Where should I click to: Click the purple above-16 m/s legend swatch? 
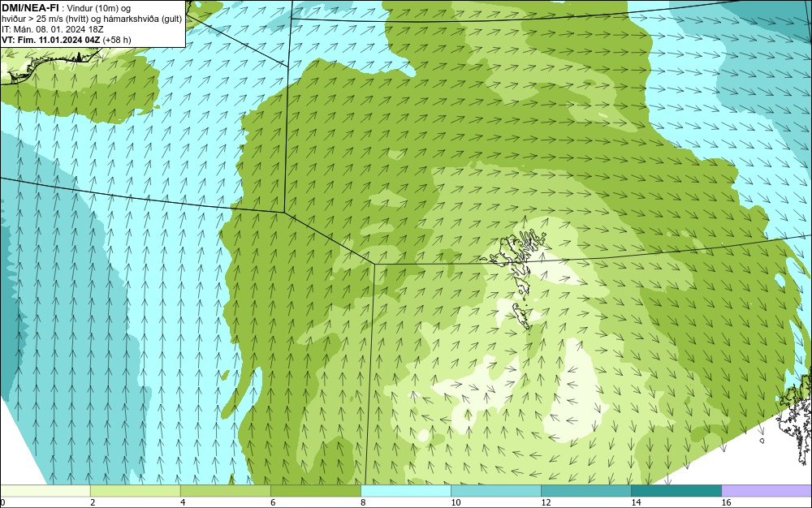click(x=767, y=490)
